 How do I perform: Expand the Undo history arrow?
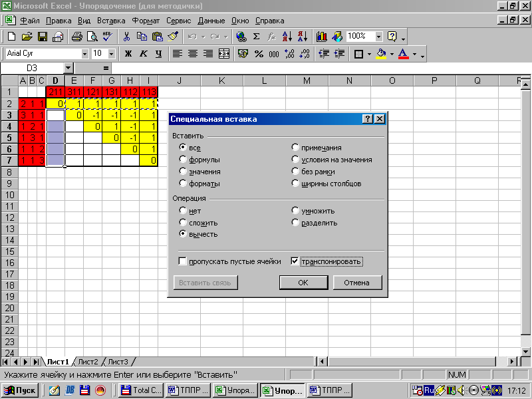coord(203,37)
